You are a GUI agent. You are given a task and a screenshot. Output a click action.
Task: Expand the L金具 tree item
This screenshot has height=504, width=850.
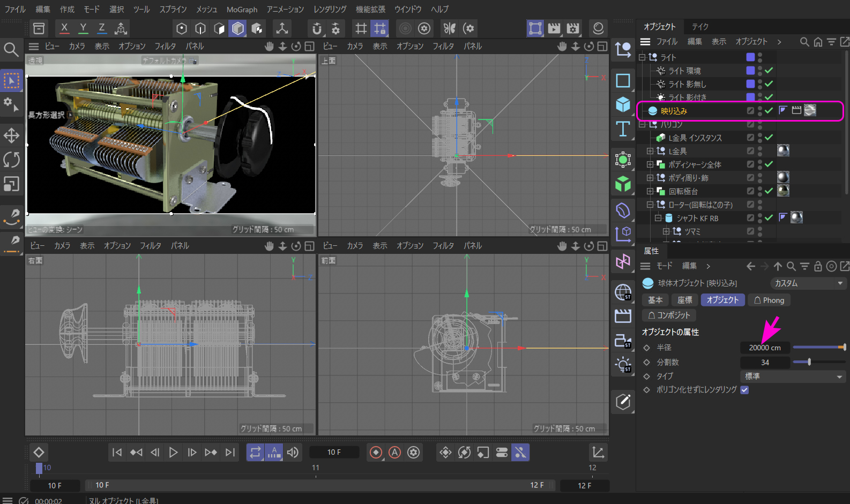click(x=650, y=151)
